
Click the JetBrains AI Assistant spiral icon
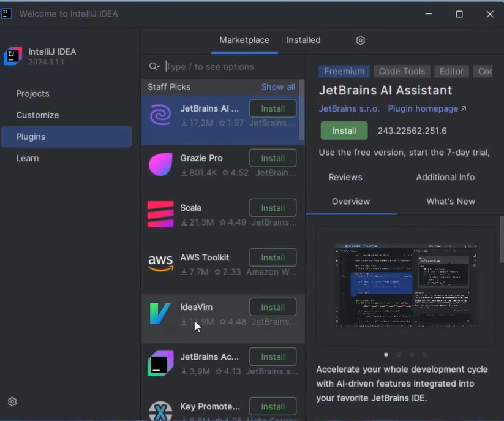(160, 115)
